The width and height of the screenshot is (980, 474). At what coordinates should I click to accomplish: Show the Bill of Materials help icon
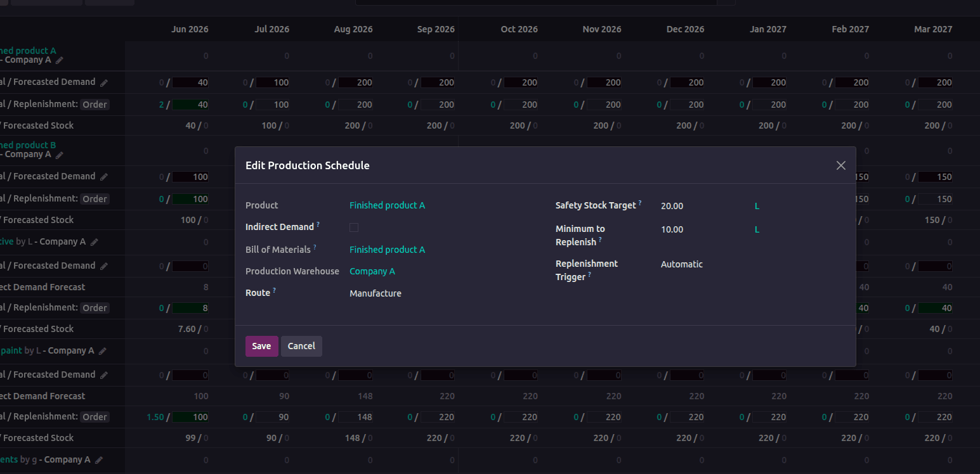(315, 247)
